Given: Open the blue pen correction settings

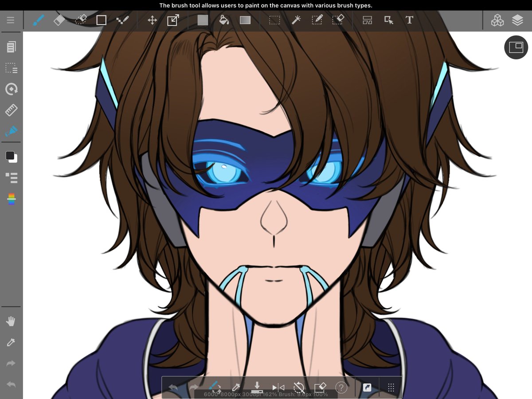Looking at the screenshot, I should (12, 132).
